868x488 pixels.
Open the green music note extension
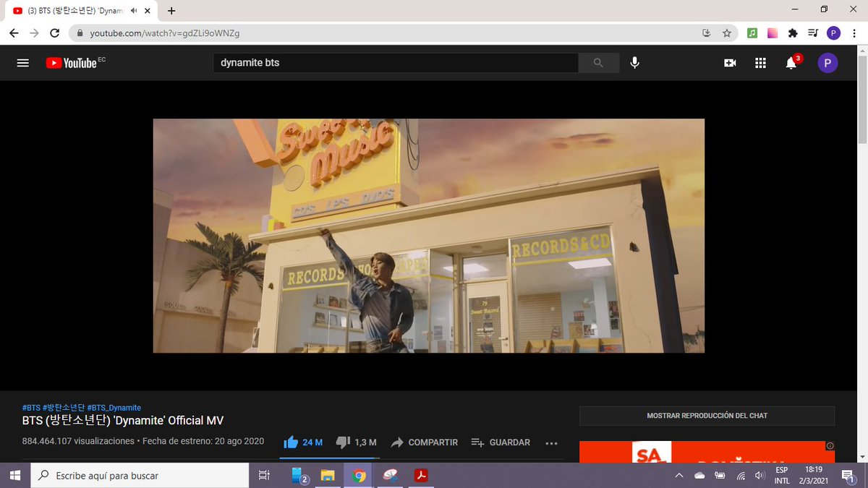(x=752, y=33)
